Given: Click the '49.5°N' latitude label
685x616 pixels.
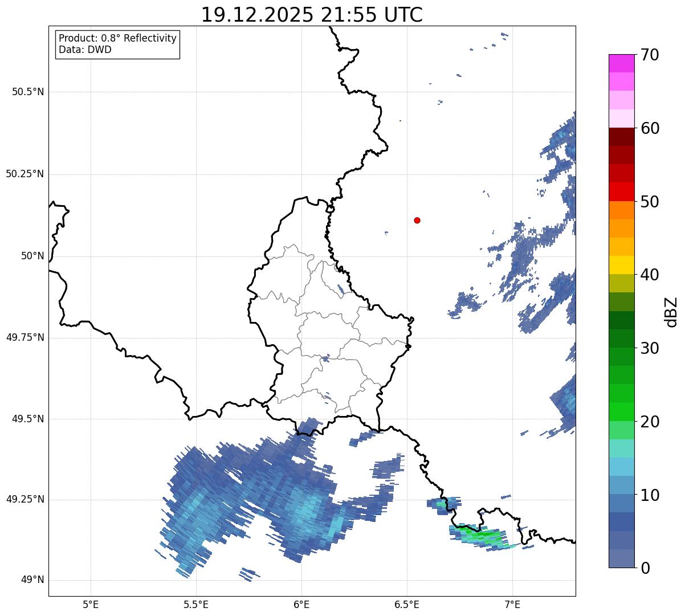Looking at the screenshot, I should pyautogui.click(x=28, y=419).
